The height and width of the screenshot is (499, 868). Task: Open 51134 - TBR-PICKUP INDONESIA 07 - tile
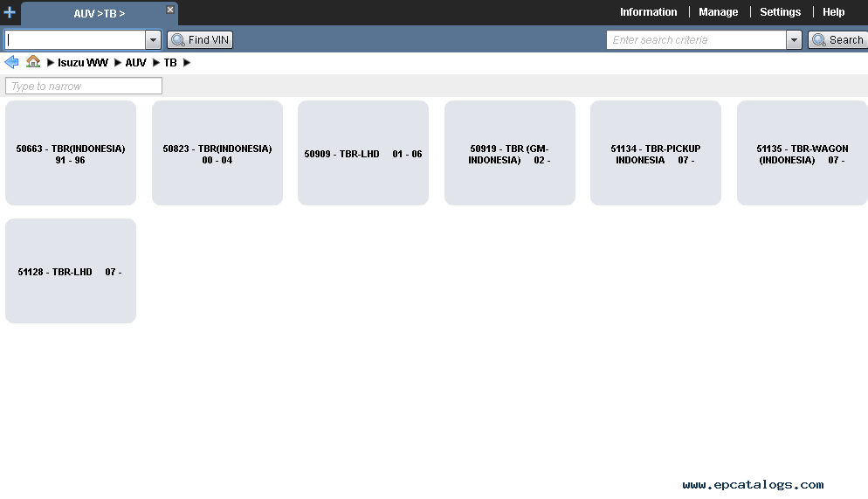click(656, 153)
